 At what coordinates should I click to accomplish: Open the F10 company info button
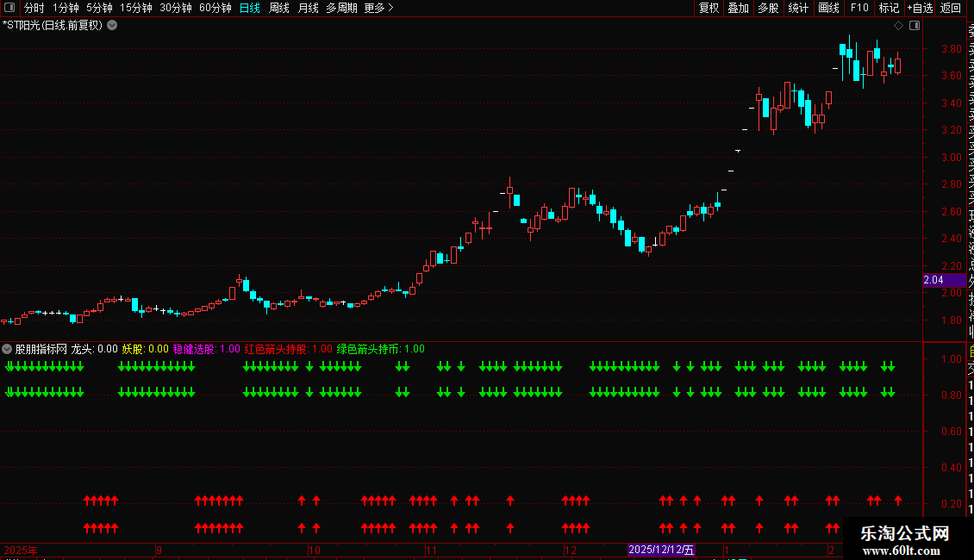(859, 8)
